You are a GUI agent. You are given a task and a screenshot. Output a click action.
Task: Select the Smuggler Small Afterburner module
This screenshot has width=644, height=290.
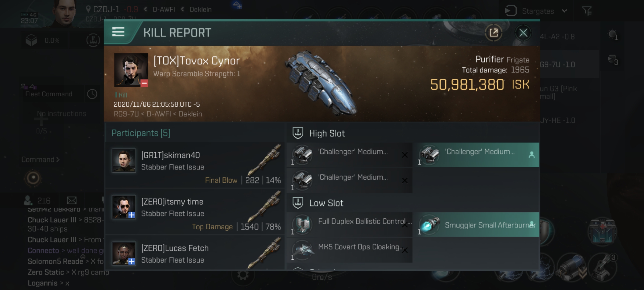(476, 225)
